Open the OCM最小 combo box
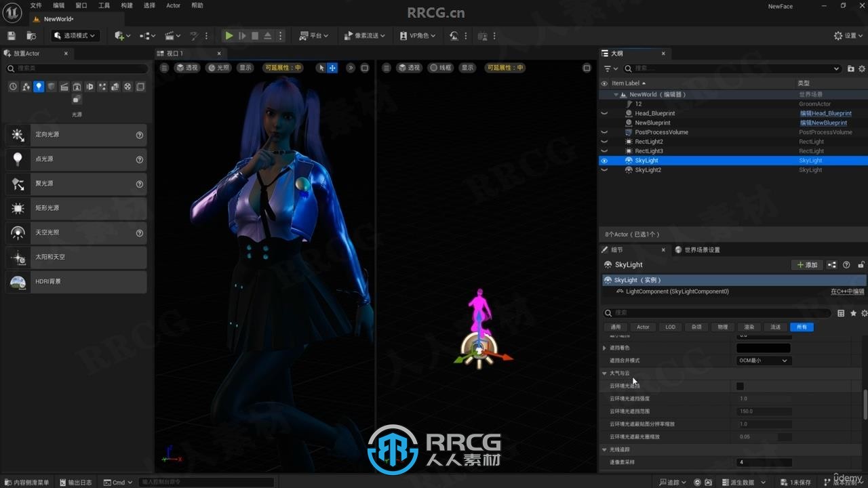The image size is (868, 488). click(764, 361)
